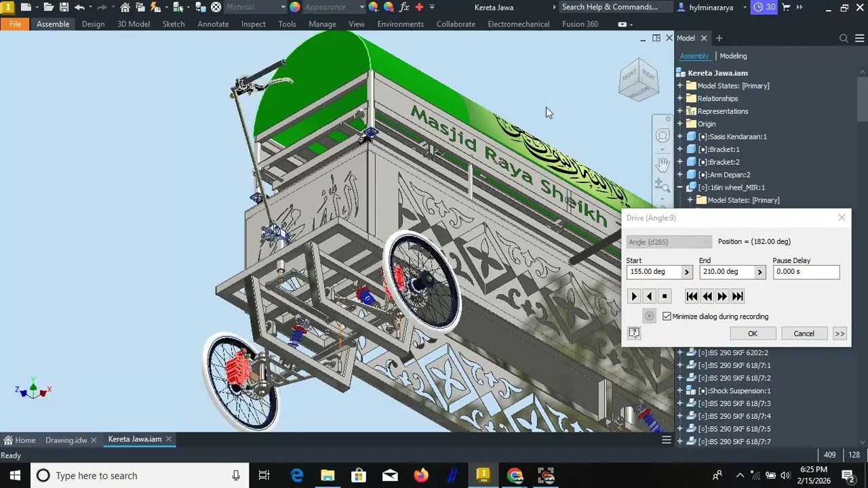Viewport: 868px width, 488px height.
Task: Step the drive forward
Action: click(x=722, y=296)
